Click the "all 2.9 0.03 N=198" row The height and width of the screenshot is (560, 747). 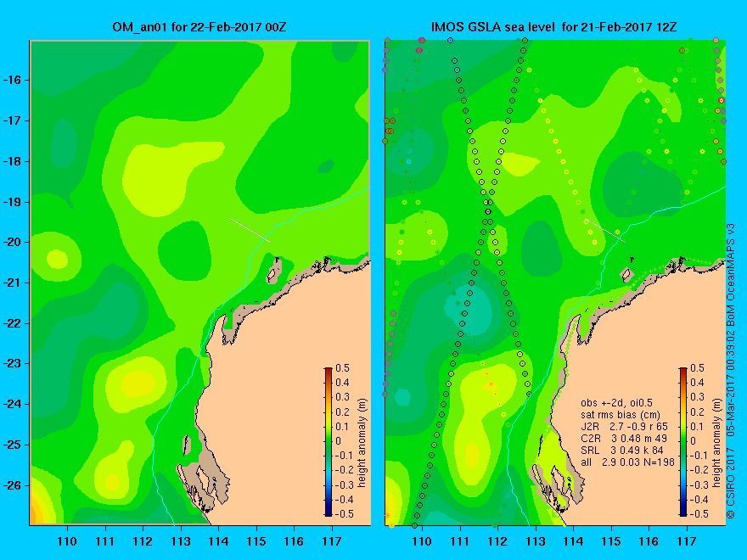tap(627, 462)
